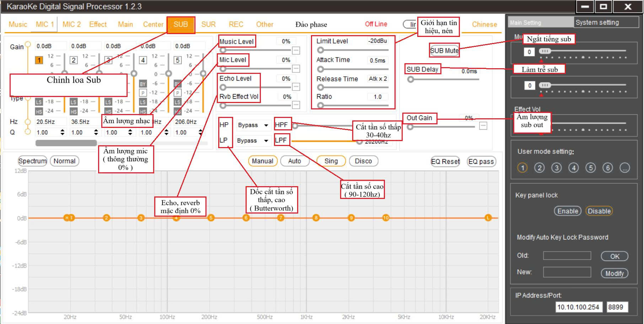
Task: Select EQ graph node 9
Action: point(351,218)
